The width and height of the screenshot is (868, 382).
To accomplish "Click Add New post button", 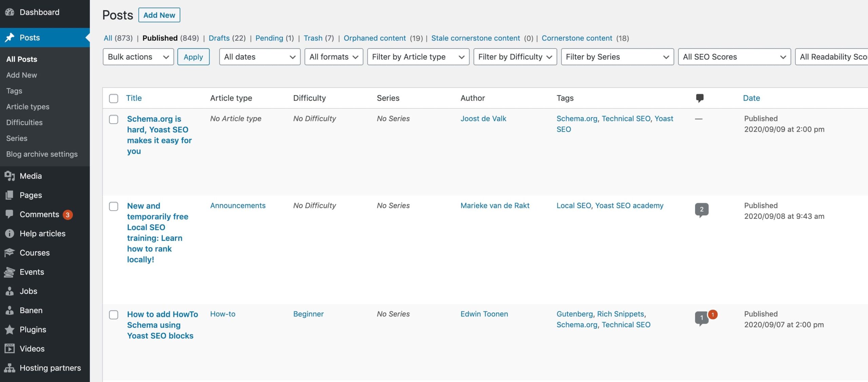I will (159, 14).
